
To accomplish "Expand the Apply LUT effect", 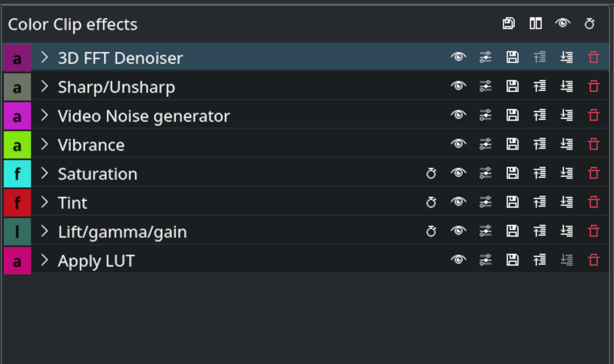I will [44, 260].
